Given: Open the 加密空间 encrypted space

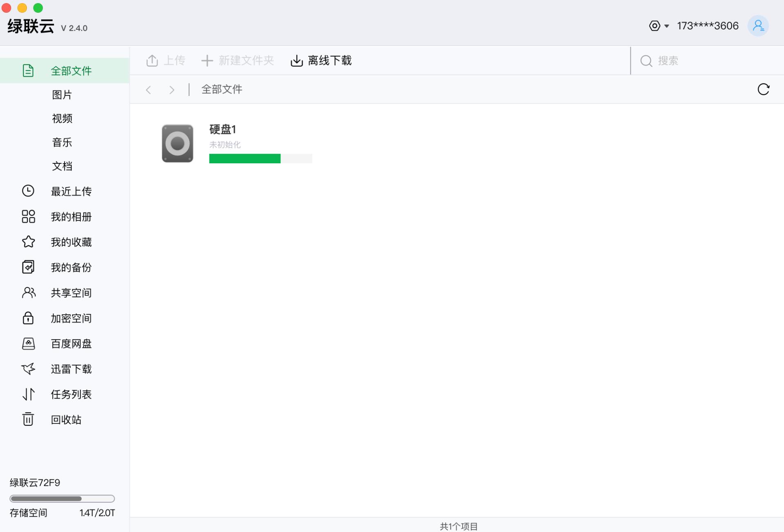Looking at the screenshot, I should (71, 318).
